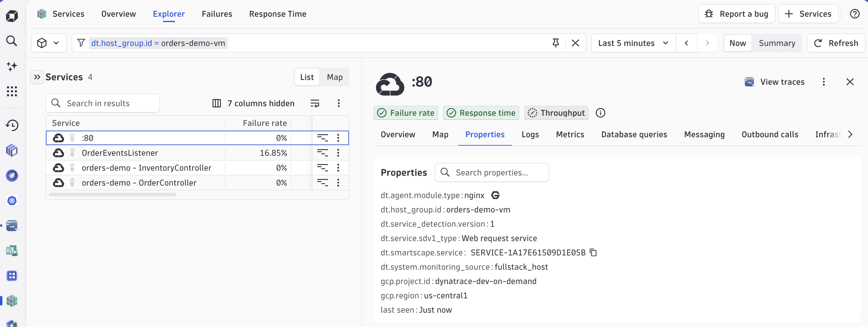Switch to the Metrics tab
The height and width of the screenshot is (327, 868).
(570, 134)
